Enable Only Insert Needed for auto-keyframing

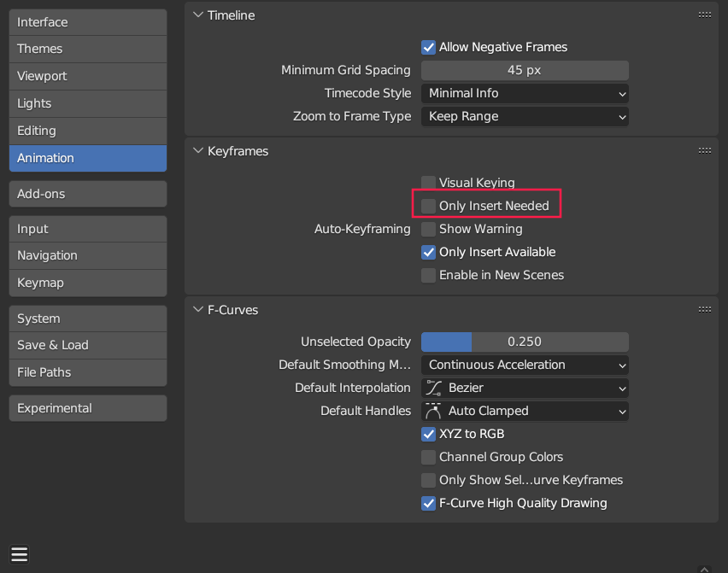tap(428, 205)
